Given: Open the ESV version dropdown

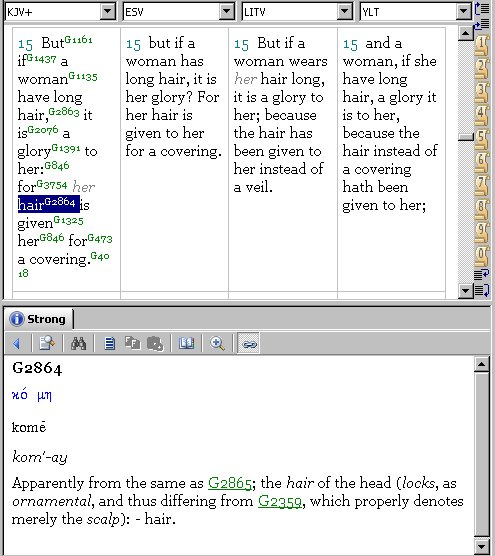Looking at the screenshot, I should click(226, 12).
